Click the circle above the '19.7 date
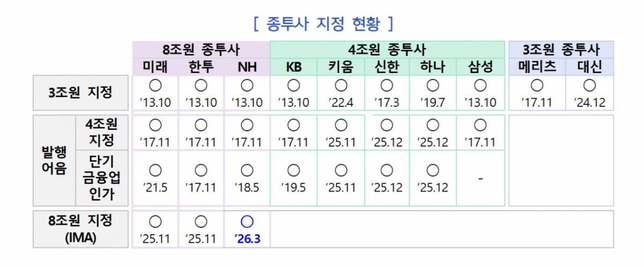644x267 pixels. click(x=433, y=85)
